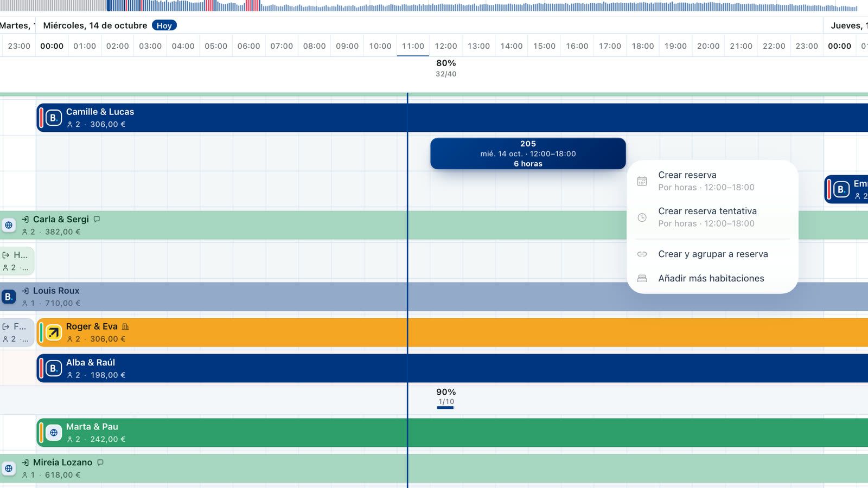Click the comment icon next to Mireia Lozano
This screenshot has height=488, width=868.
point(100,463)
